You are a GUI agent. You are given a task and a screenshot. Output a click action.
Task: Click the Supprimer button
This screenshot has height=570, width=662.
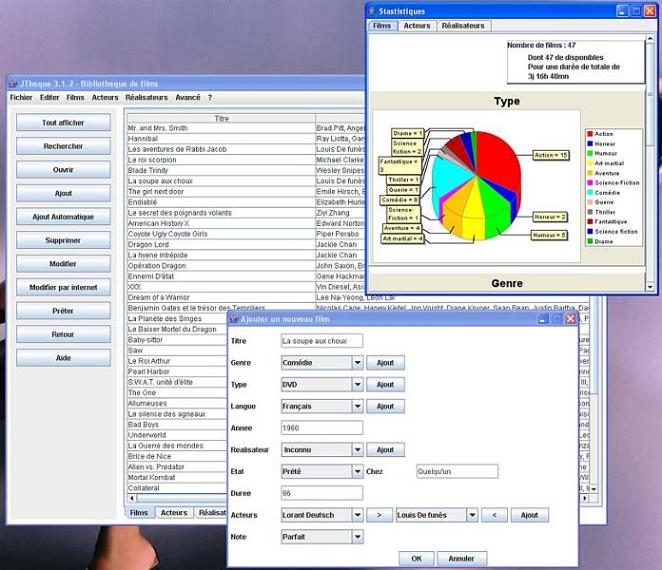63,240
